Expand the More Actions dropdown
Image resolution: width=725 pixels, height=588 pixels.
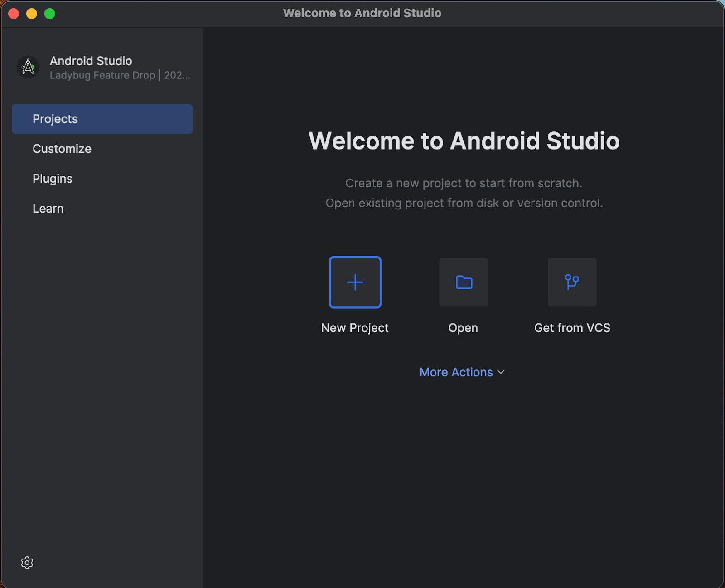coord(462,372)
